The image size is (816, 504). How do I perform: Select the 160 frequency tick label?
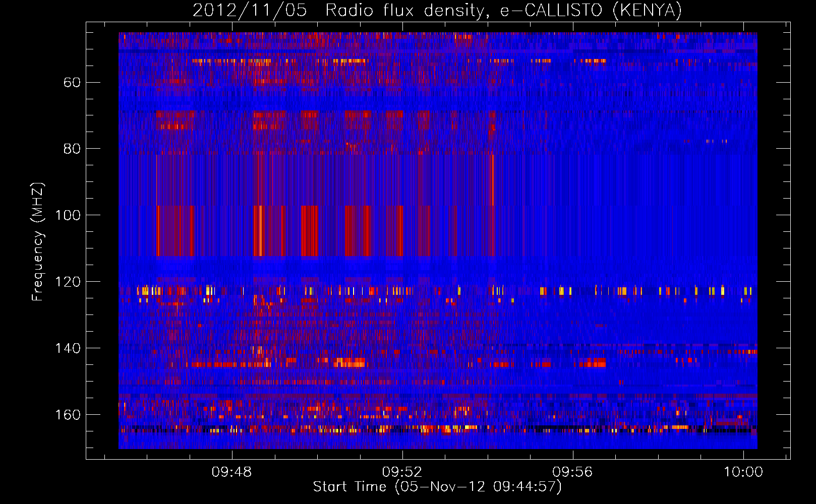68,415
